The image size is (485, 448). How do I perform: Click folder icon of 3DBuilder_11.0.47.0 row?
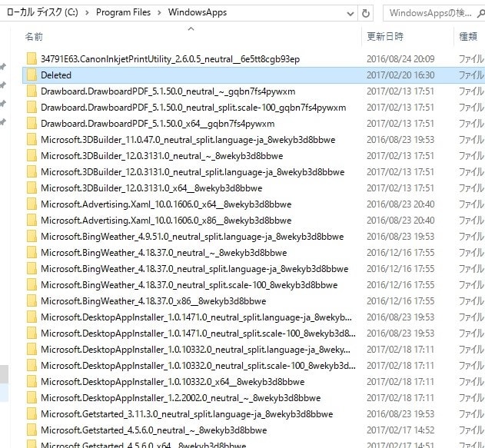coord(32,139)
